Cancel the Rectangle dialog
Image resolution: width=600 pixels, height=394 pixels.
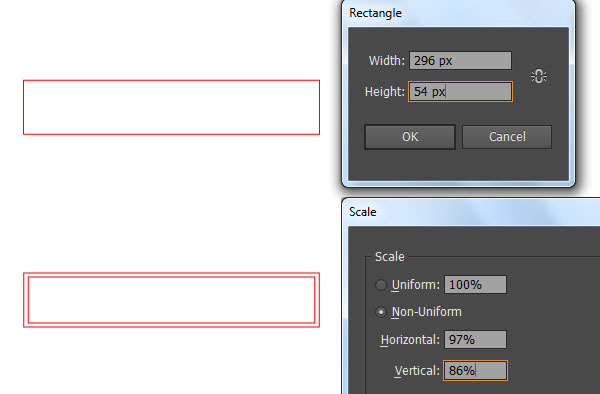[x=507, y=137]
